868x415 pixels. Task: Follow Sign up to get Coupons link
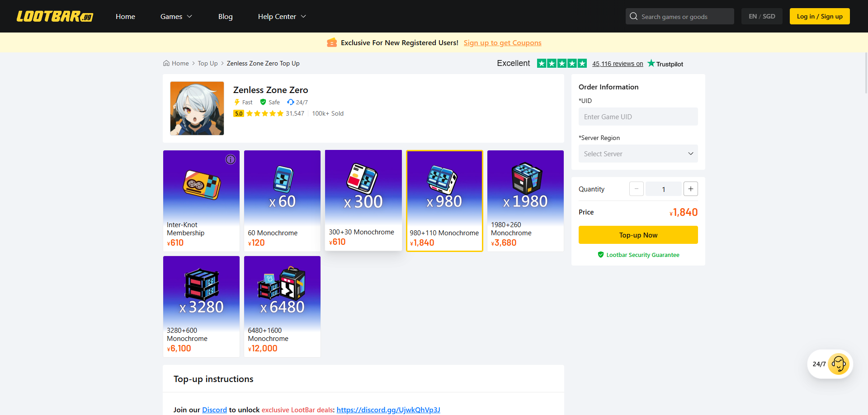point(502,42)
